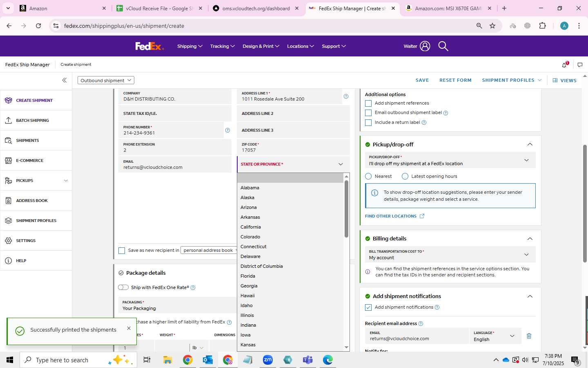588x368 pixels.
Task: Click help icon beside Phone Number
Action: (x=227, y=130)
